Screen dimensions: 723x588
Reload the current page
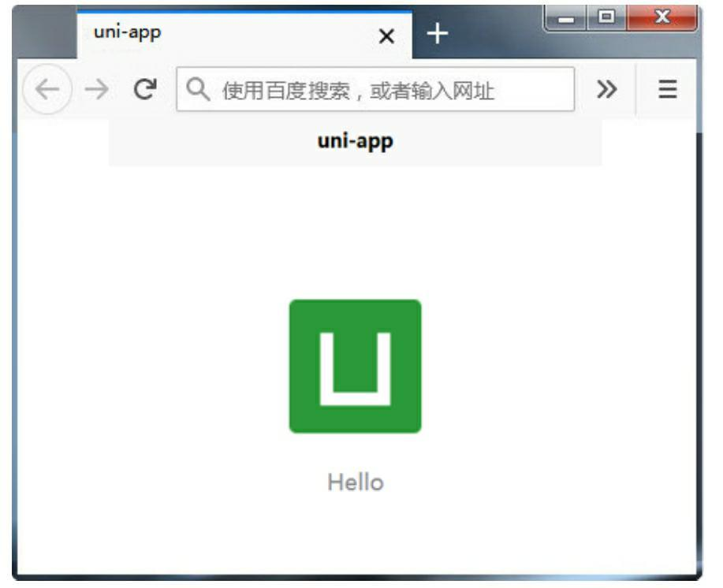click(145, 89)
